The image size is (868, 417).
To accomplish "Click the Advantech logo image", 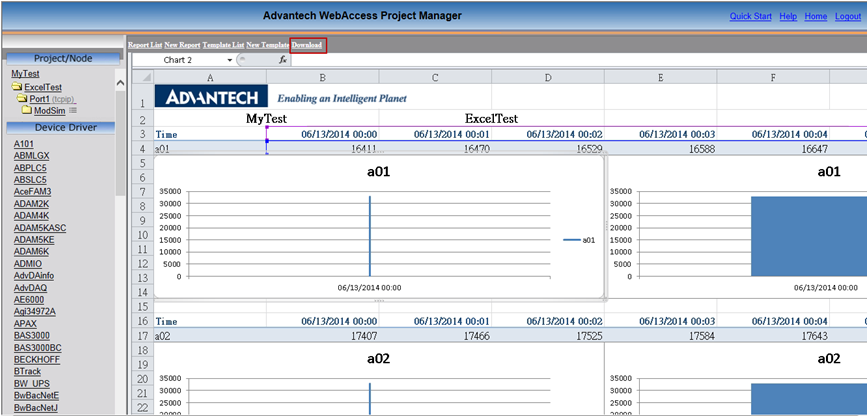I will pos(210,96).
